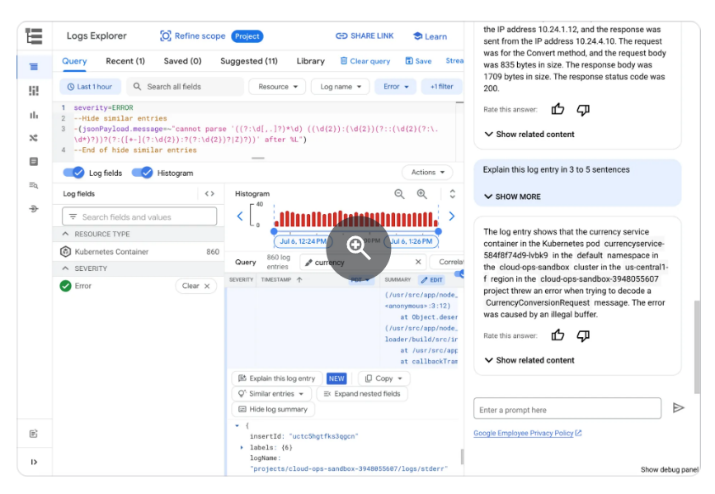Click the histogram right range handle
This screenshot has width=715, height=494.
(x=439, y=231)
